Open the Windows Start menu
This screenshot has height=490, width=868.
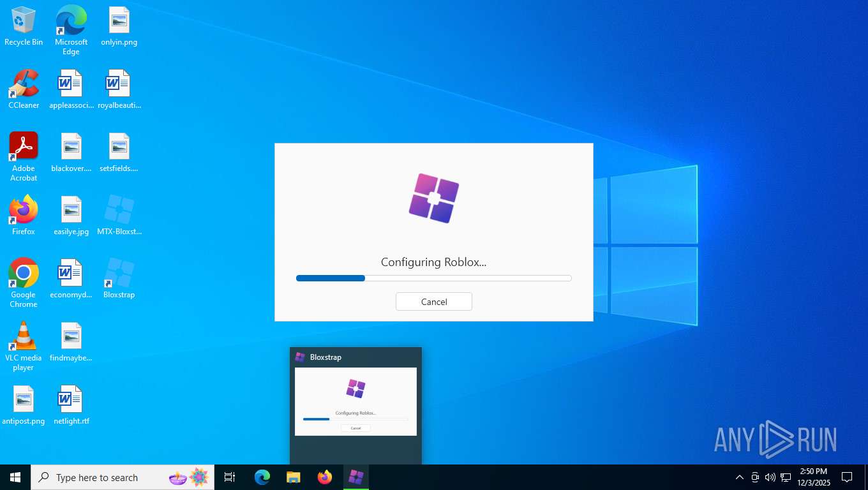coord(15,477)
